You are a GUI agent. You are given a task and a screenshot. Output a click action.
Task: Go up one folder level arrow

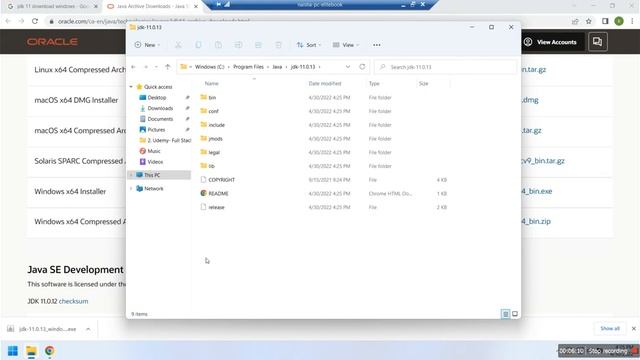point(168,67)
